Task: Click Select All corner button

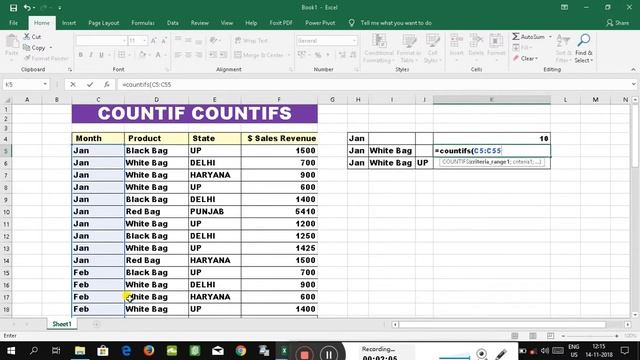Action: [x=7, y=100]
